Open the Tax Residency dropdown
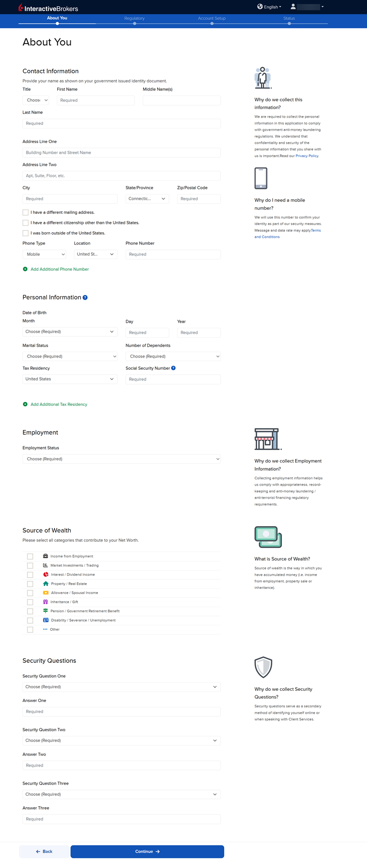 70,379
